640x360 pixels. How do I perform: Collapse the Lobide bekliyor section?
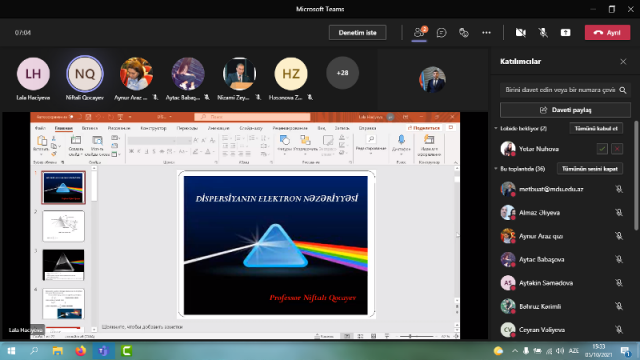496,128
